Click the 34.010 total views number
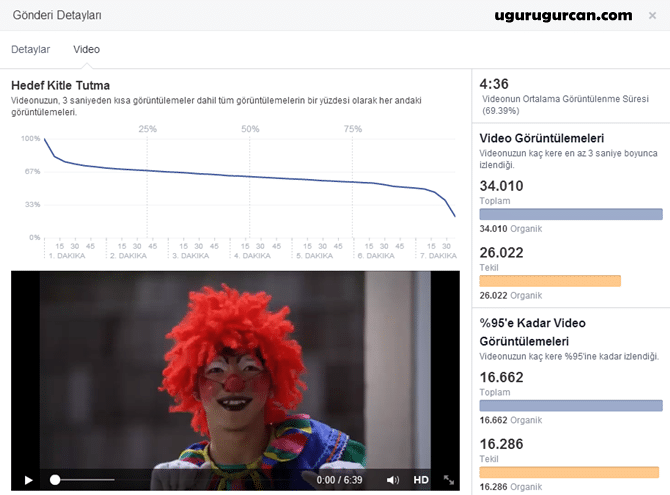670x495 pixels. coord(501,186)
